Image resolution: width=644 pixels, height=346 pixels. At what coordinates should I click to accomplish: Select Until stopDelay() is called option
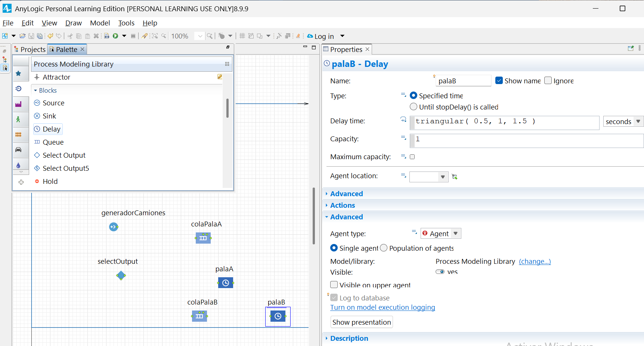[x=414, y=106]
